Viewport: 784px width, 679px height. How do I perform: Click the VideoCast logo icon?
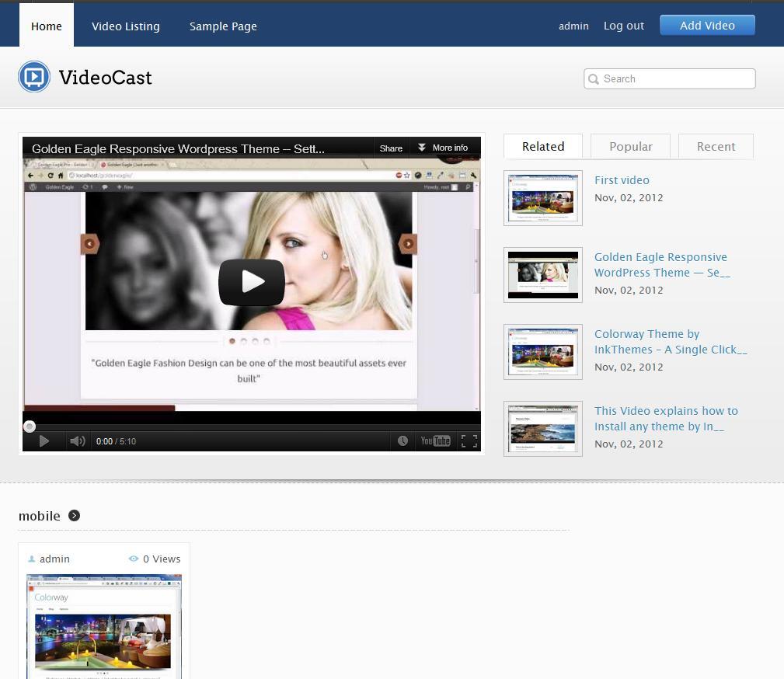[34, 77]
